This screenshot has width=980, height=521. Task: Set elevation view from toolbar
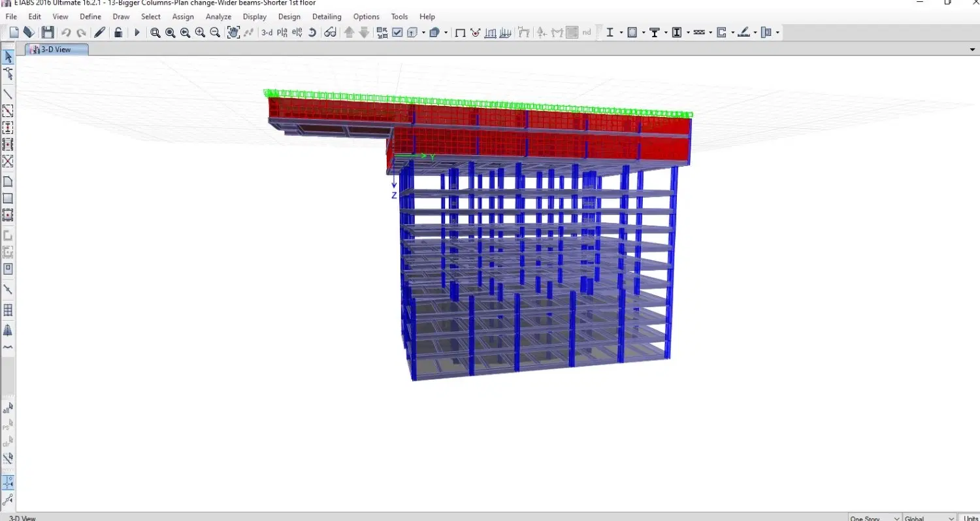(297, 33)
